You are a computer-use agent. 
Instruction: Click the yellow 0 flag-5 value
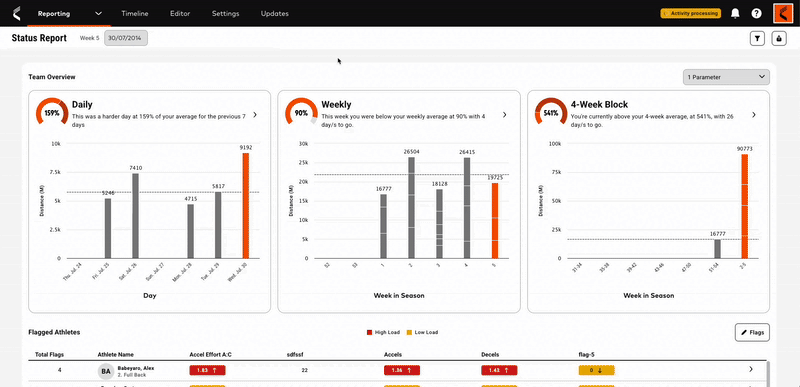(596, 371)
